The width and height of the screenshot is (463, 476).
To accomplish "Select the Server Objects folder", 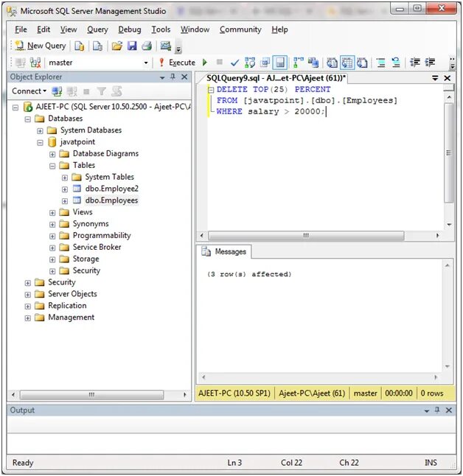I will click(x=72, y=294).
